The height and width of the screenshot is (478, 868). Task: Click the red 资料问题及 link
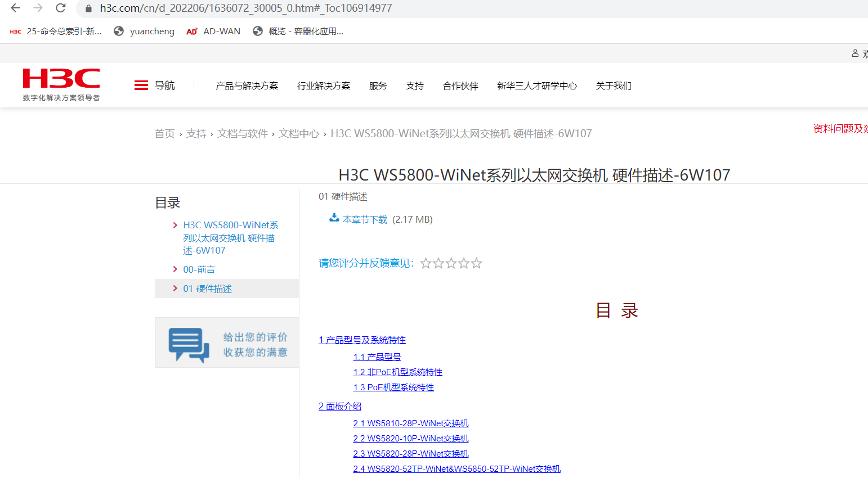tap(840, 129)
